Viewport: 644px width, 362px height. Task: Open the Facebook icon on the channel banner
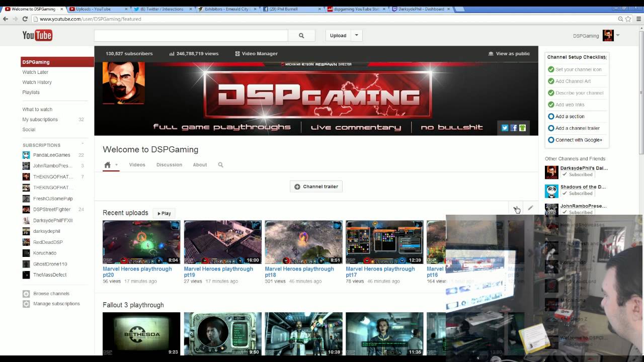coord(514,128)
